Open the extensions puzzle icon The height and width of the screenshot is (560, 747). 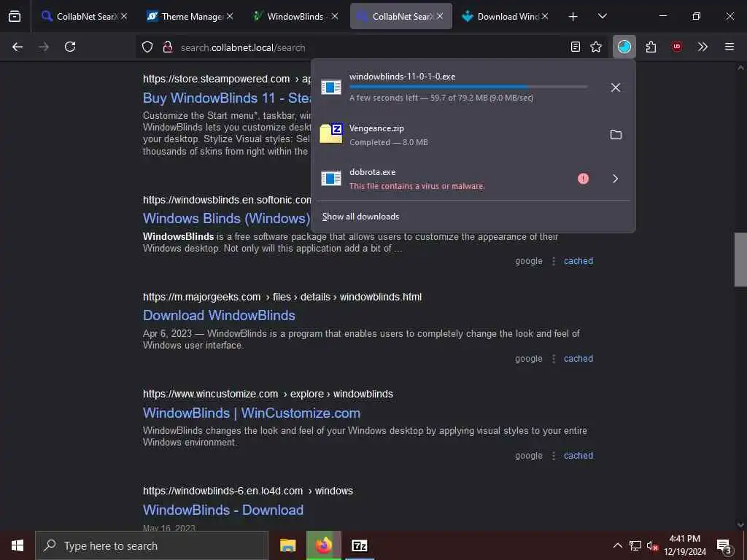pyautogui.click(x=651, y=47)
